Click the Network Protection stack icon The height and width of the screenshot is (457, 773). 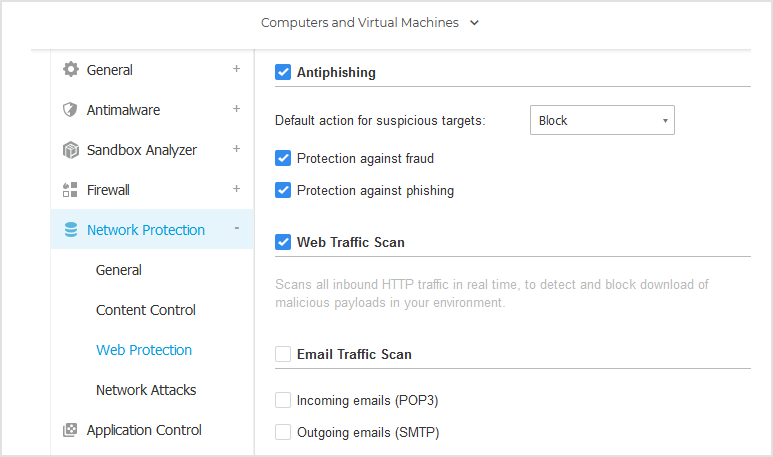70,230
